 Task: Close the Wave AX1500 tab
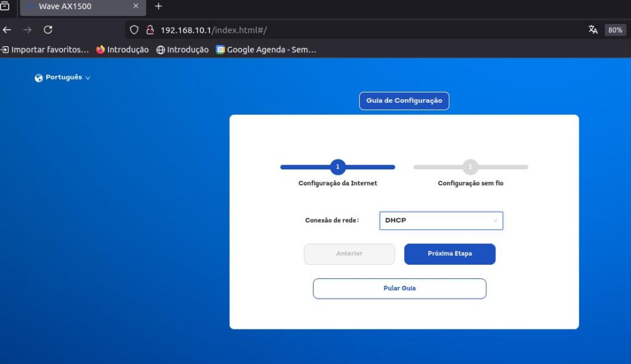136,6
